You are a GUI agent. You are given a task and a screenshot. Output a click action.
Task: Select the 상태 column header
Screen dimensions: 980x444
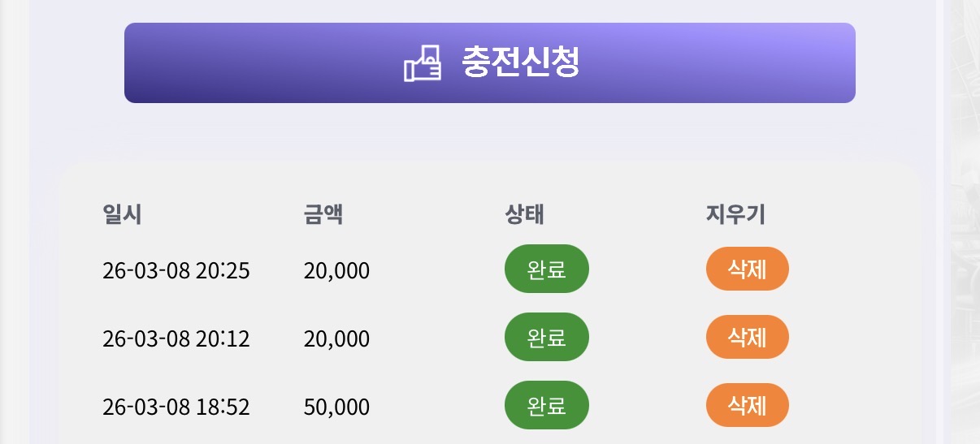(524, 215)
